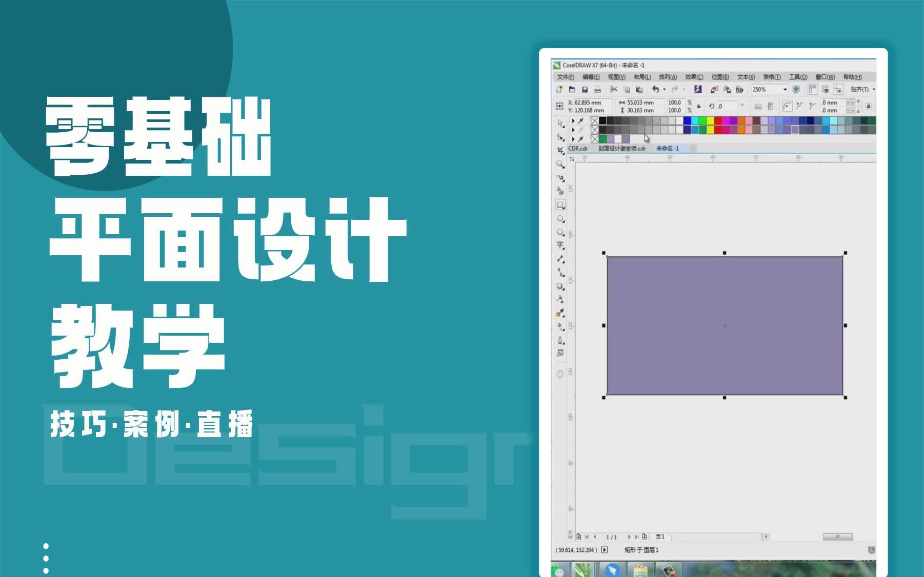Image resolution: width=924 pixels, height=577 pixels.
Task: Toggle show guidelines button
Action: click(x=838, y=89)
